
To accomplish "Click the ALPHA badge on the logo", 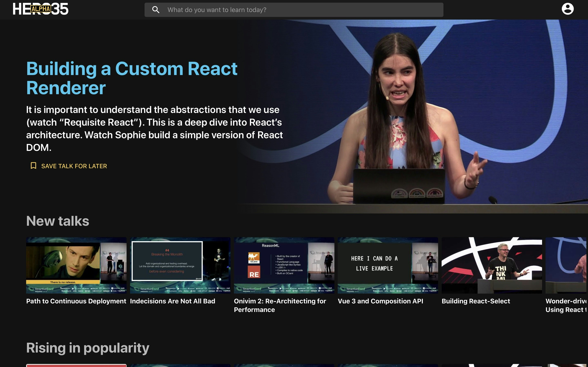I will pyautogui.click(x=41, y=9).
